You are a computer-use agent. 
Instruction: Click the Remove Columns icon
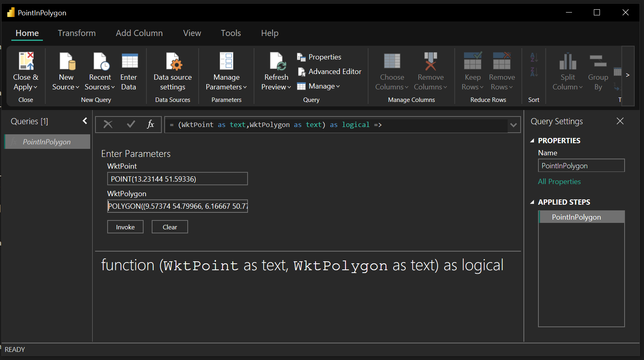430,61
